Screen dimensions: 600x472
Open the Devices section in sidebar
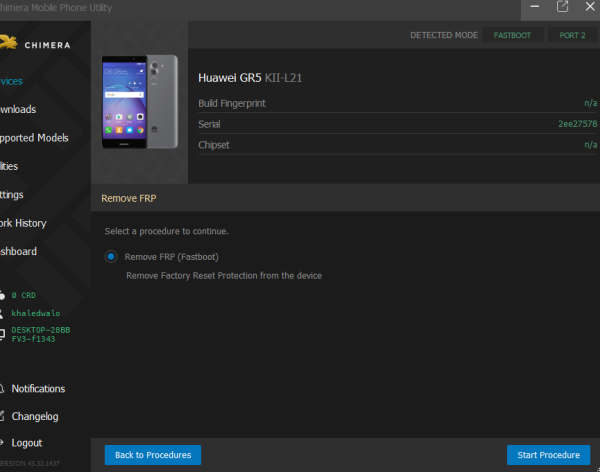click(x=11, y=81)
